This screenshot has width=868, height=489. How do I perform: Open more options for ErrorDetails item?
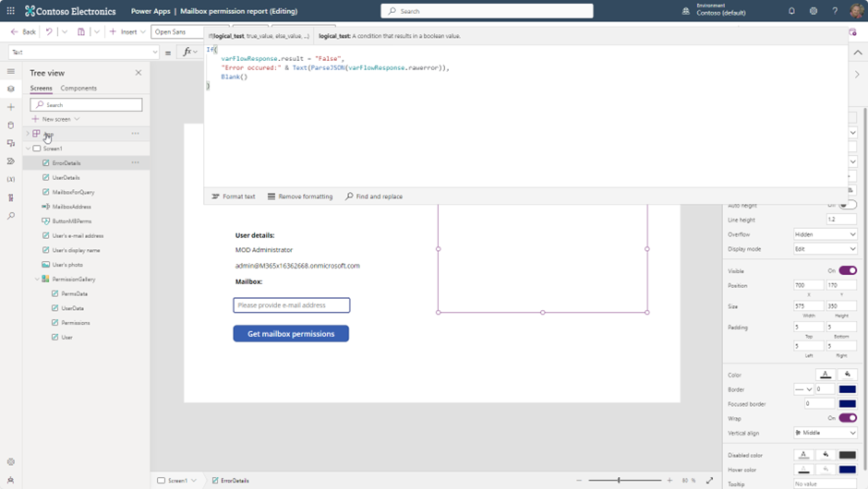tap(135, 162)
